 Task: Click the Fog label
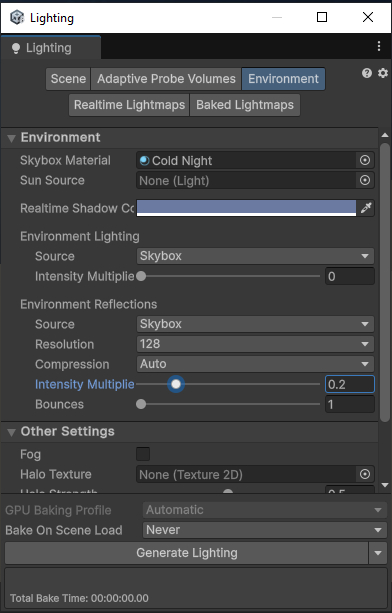click(x=30, y=455)
